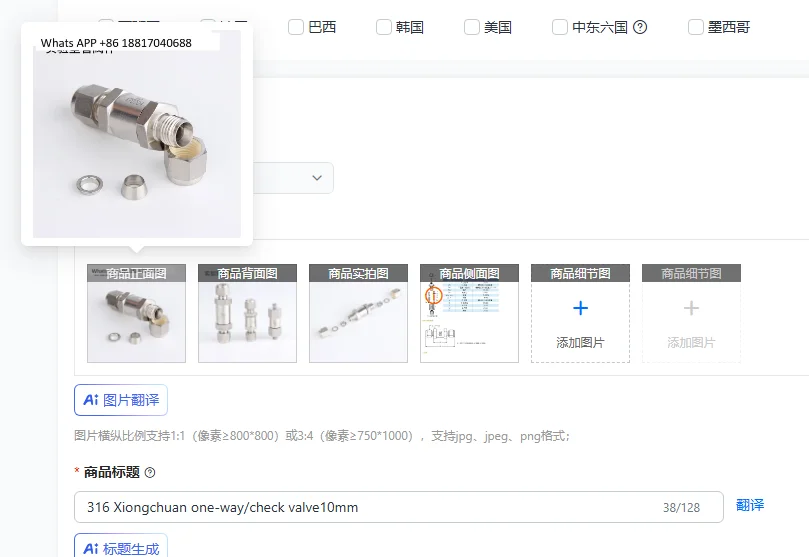Select the 商品实拍图 thumbnail
This screenshot has width=809, height=557.
(358, 314)
